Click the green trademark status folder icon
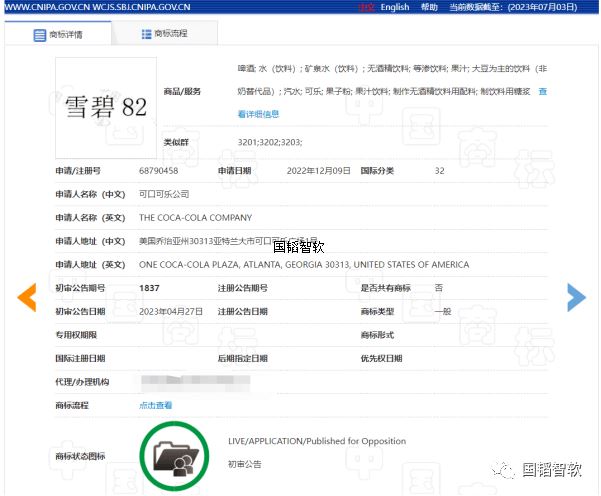Image resolution: width=601 pixels, height=496 pixels. click(174, 456)
